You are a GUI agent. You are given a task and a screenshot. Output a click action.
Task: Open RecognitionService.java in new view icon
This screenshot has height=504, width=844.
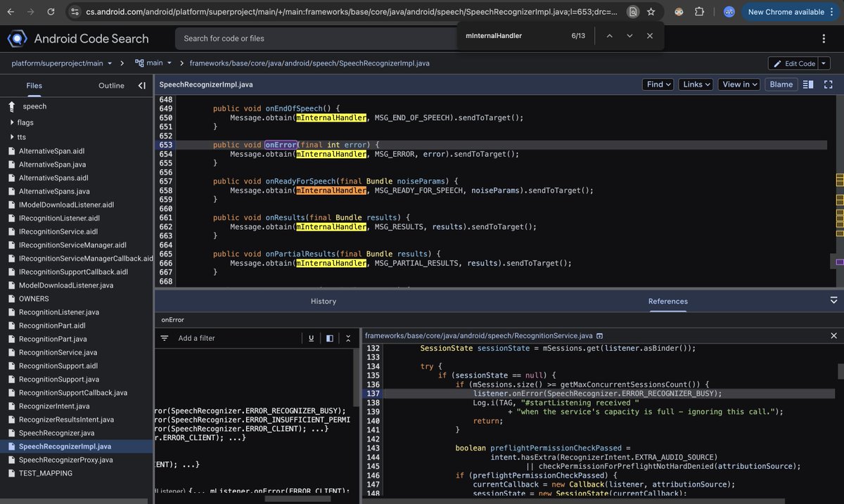(599, 337)
